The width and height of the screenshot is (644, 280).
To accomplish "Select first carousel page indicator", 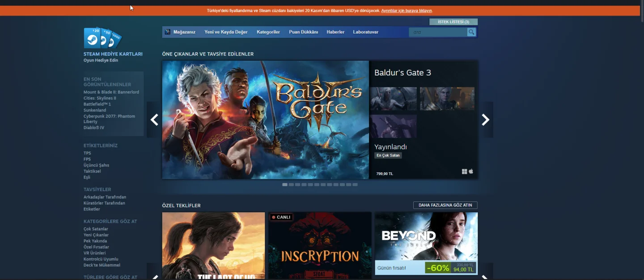I will [x=285, y=184].
